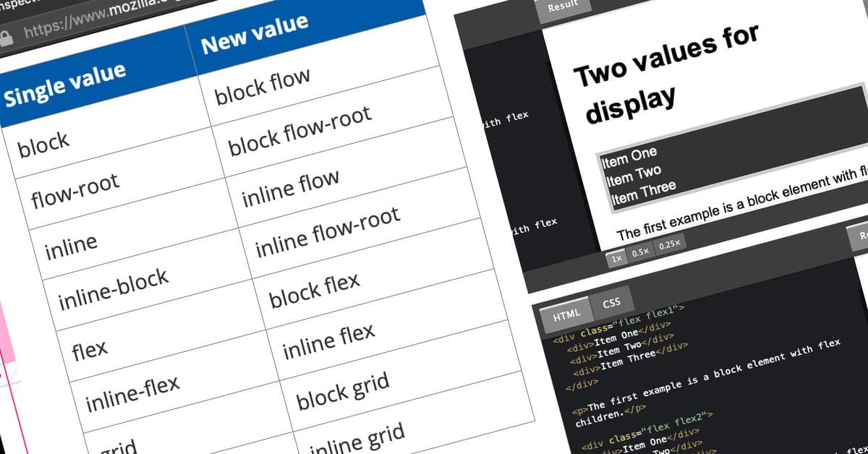Image resolution: width=868 pixels, height=454 pixels.
Task: Click "Item One" in the result preview
Action: pyautogui.click(x=629, y=156)
